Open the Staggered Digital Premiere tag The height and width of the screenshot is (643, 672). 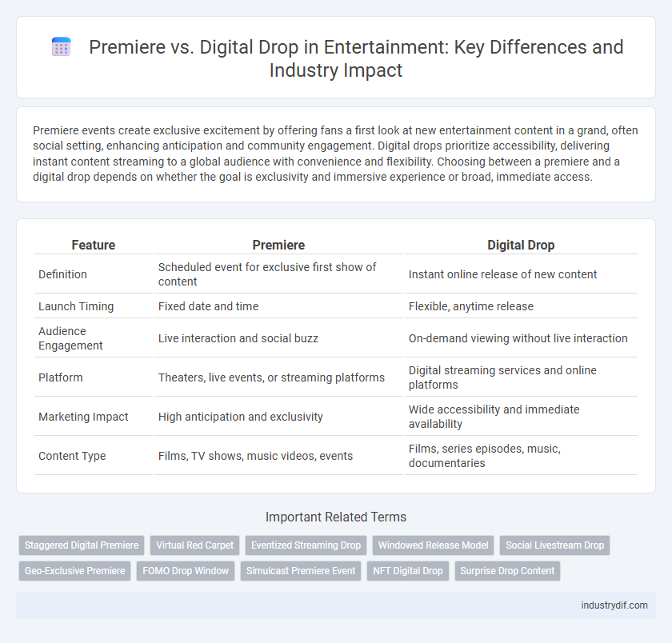tap(82, 545)
